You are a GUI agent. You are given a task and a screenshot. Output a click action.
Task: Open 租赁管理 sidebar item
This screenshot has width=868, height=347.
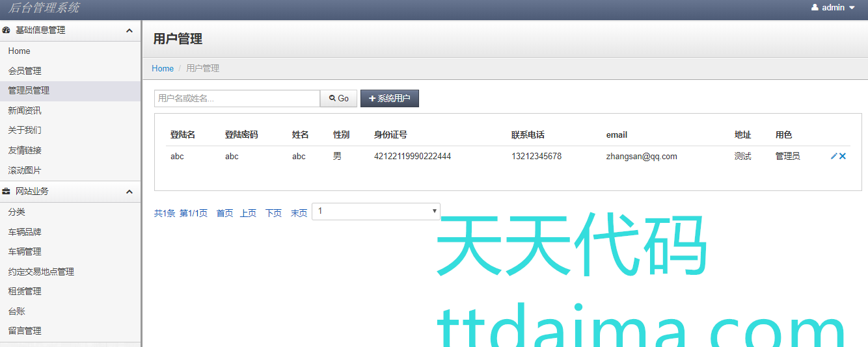(x=25, y=291)
